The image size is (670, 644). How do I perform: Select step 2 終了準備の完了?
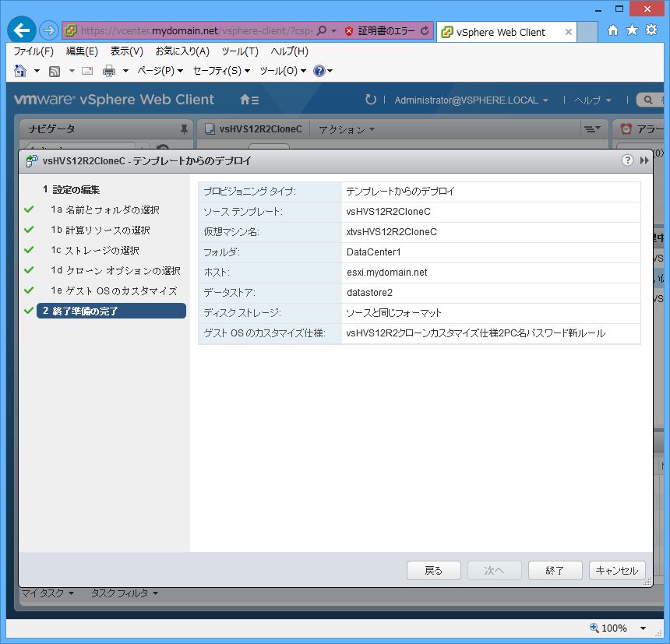(111, 311)
